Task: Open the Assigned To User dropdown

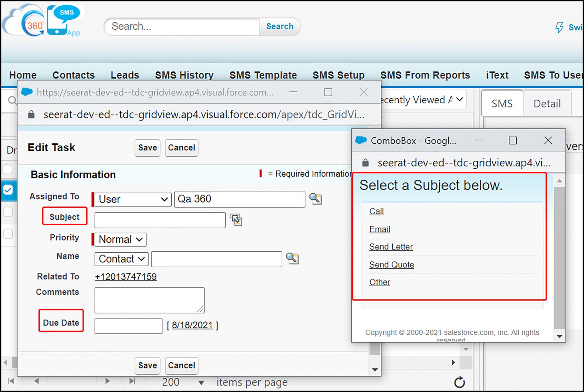Action: pyautogui.click(x=133, y=199)
